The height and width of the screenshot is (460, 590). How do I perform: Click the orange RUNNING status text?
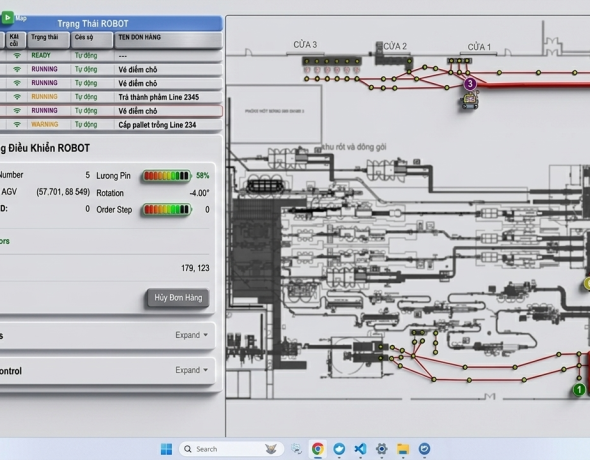click(x=44, y=97)
